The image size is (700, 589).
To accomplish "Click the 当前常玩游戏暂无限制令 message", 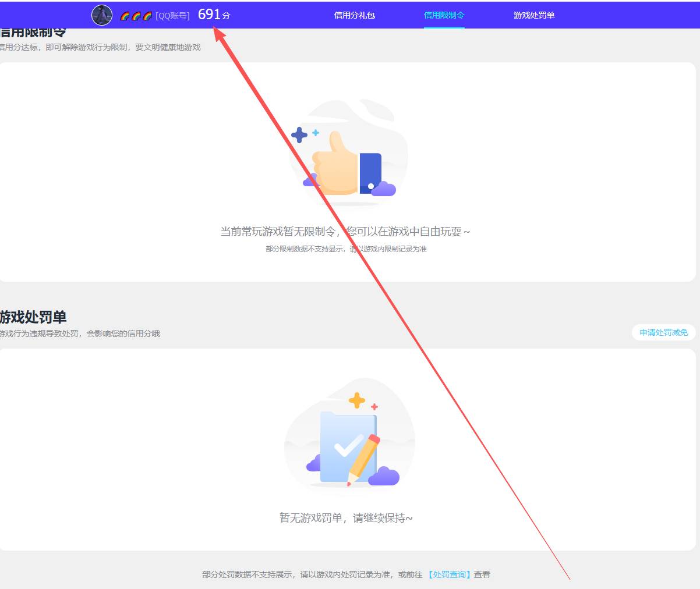I will 345,232.
